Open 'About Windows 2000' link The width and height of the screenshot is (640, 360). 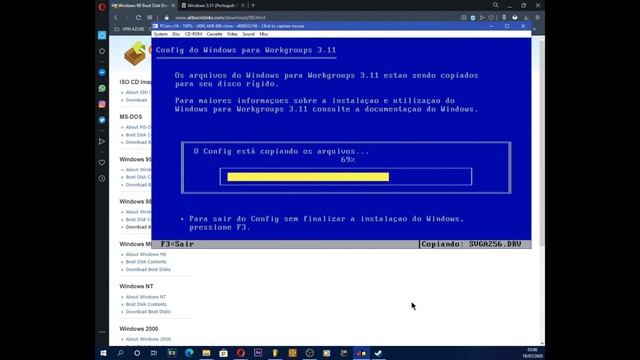pyautogui.click(x=148, y=339)
